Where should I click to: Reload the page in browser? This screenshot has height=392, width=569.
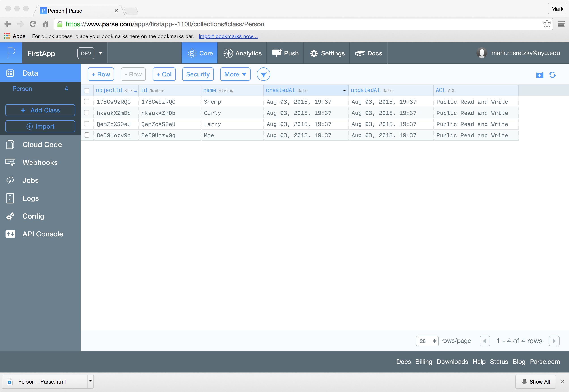(x=33, y=24)
